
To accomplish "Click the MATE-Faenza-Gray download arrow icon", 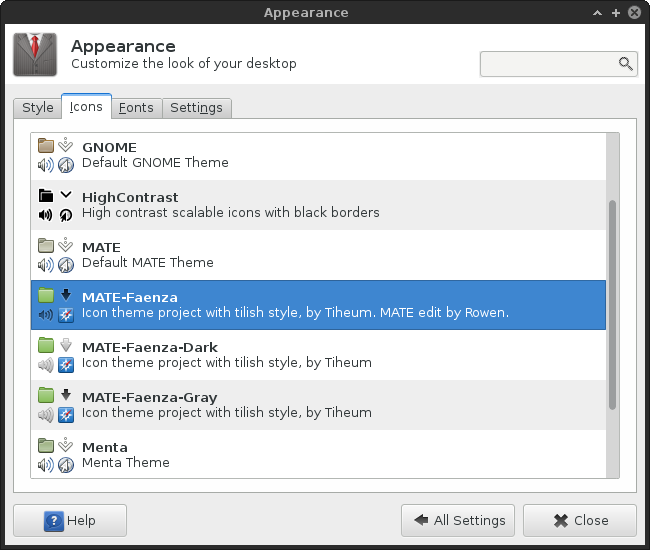I will pyautogui.click(x=66, y=395).
